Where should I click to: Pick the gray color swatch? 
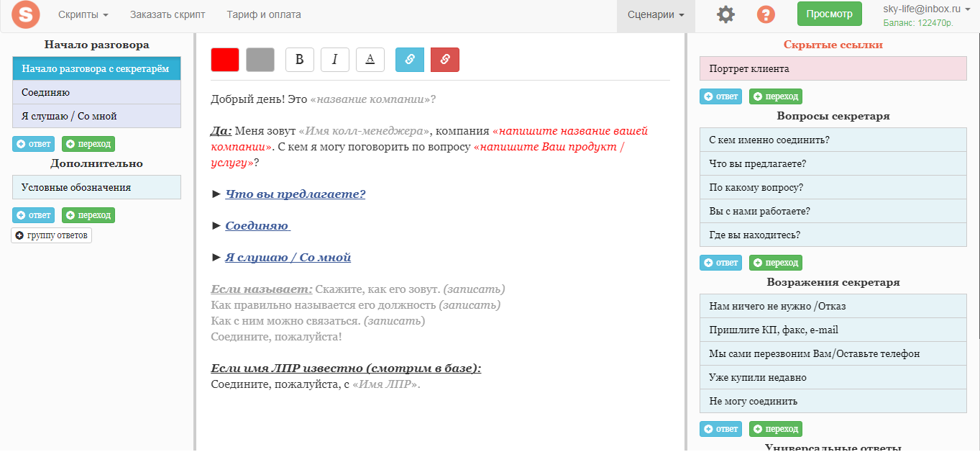pyautogui.click(x=260, y=60)
